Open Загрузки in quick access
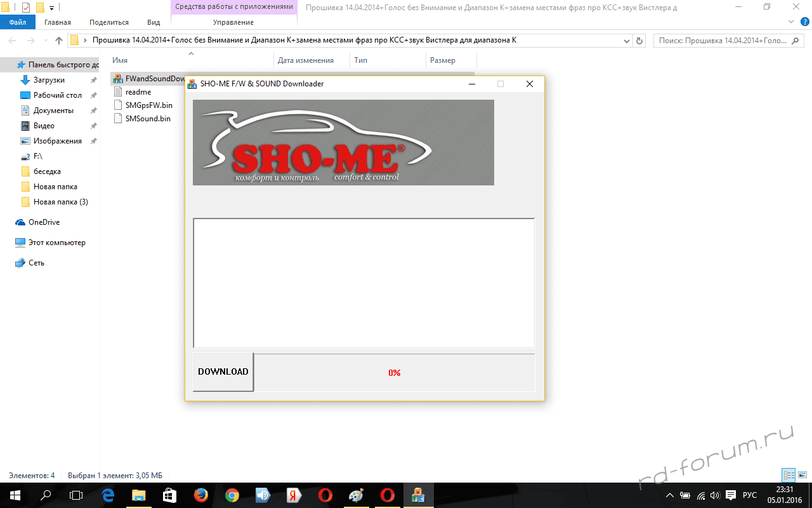The image size is (812, 508). pos(49,80)
